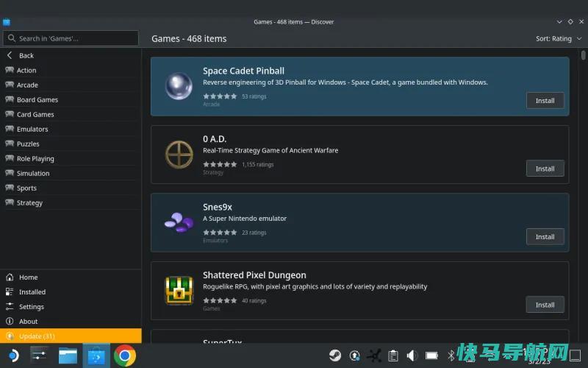588x368 pixels.
Task: Open the clipboard tray icon
Action: coord(393,355)
